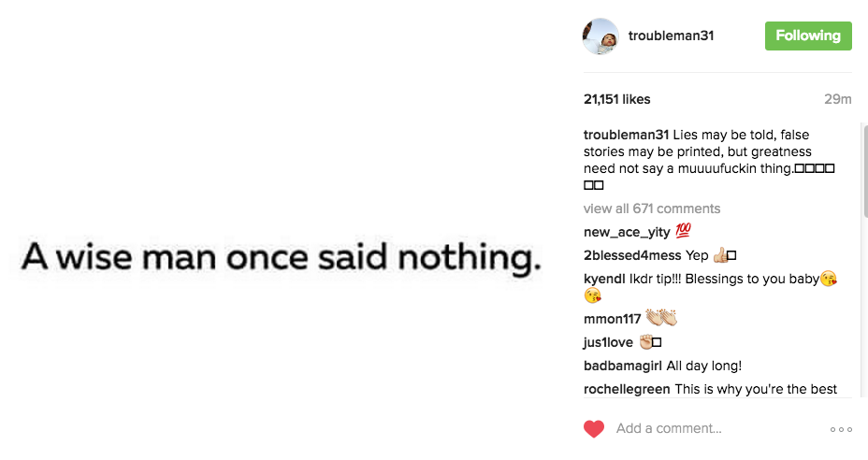Click the 21,151 likes count
The height and width of the screenshot is (460, 868).
coord(616,99)
